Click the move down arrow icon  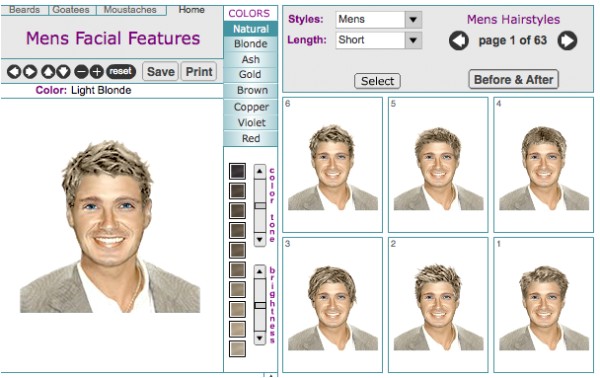pos(64,72)
